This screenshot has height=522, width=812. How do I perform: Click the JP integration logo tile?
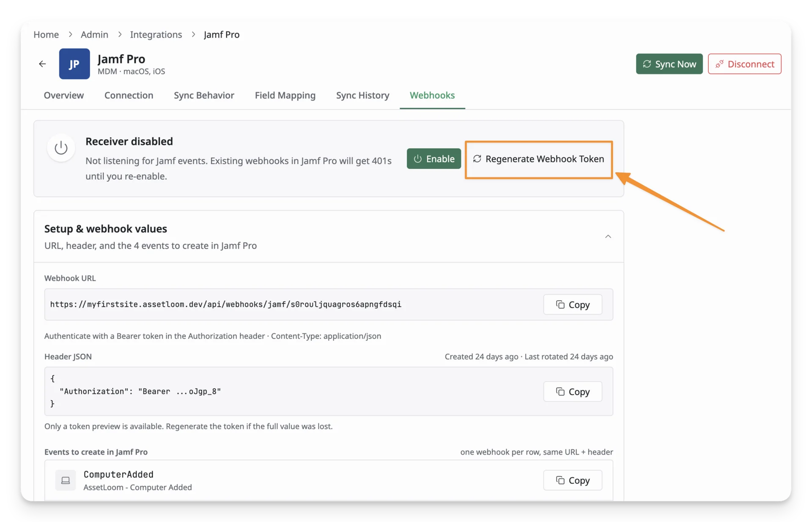[x=74, y=64]
